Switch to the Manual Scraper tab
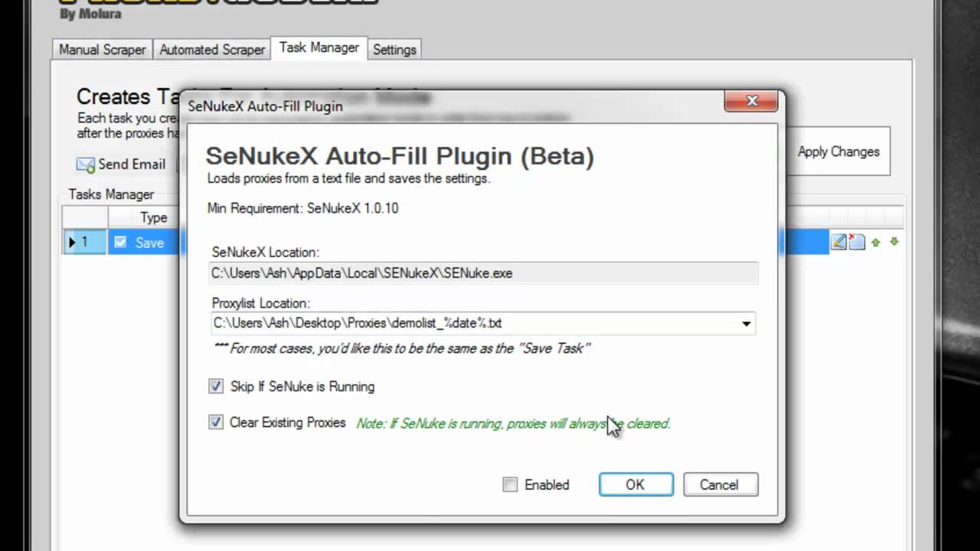The height and width of the screenshot is (551, 980). click(103, 50)
